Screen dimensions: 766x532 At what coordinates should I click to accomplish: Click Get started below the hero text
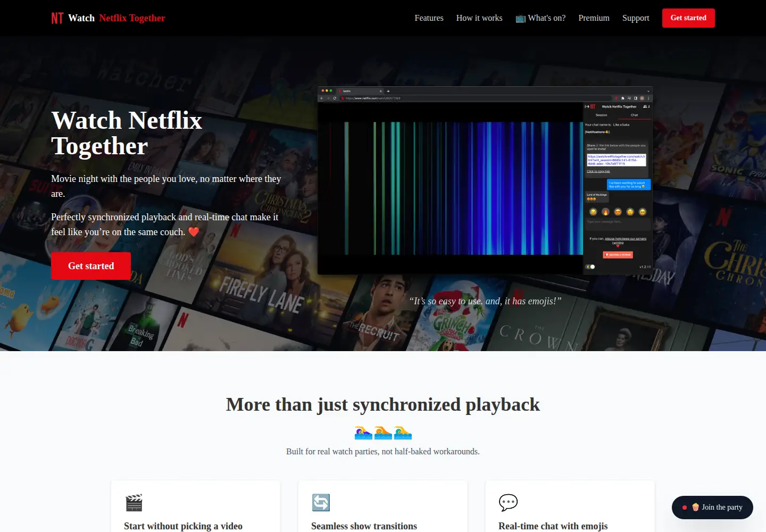point(91,266)
